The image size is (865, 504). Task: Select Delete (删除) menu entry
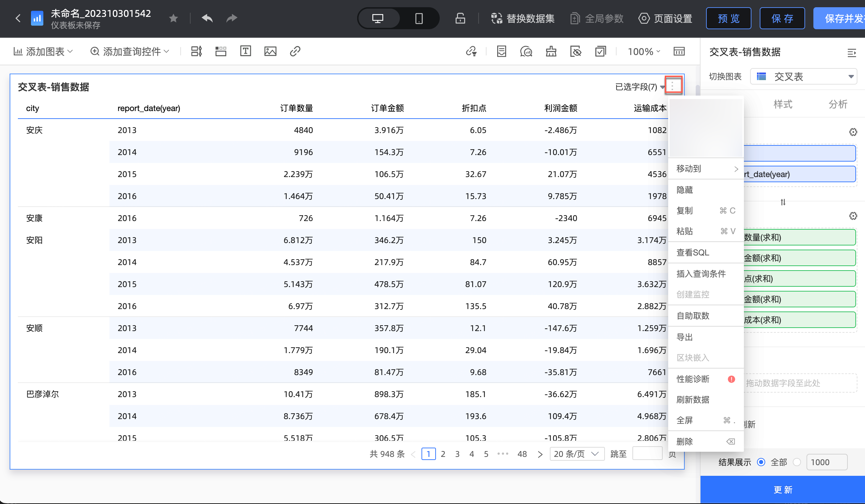pos(706,442)
